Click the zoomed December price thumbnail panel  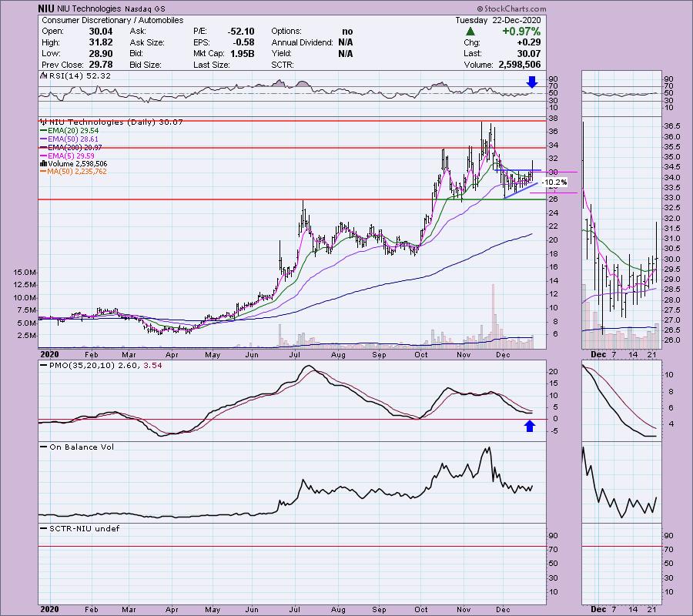tap(621, 233)
